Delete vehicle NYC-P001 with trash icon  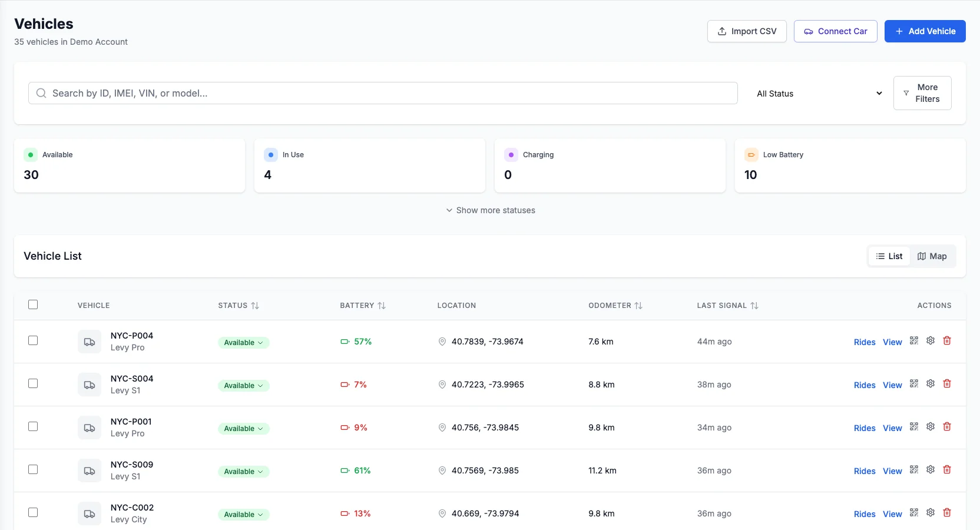coord(947,426)
